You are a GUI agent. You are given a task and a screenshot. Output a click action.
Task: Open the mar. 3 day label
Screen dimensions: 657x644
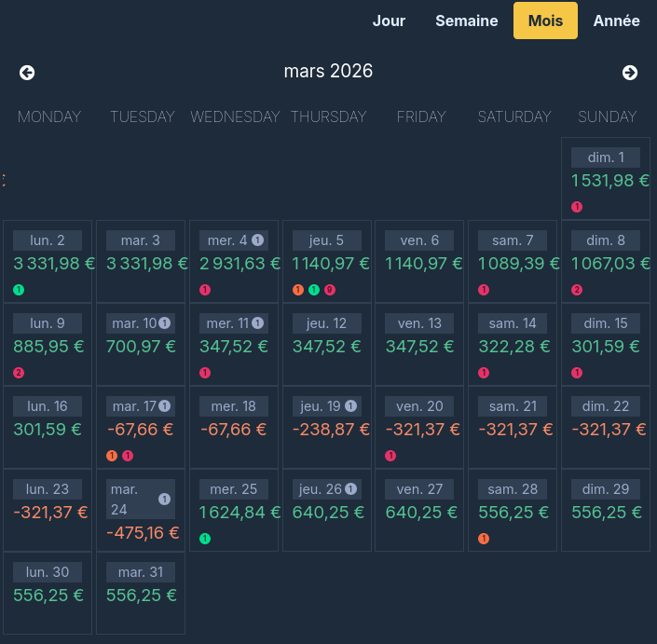coord(141,240)
